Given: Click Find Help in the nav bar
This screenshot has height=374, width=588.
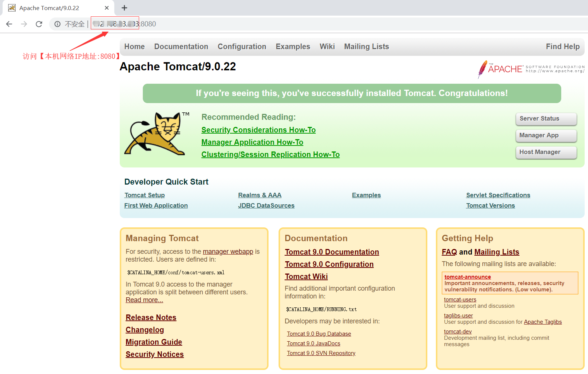Looking at the screenshot, I should pyautogui.click(x=563, y=47).
